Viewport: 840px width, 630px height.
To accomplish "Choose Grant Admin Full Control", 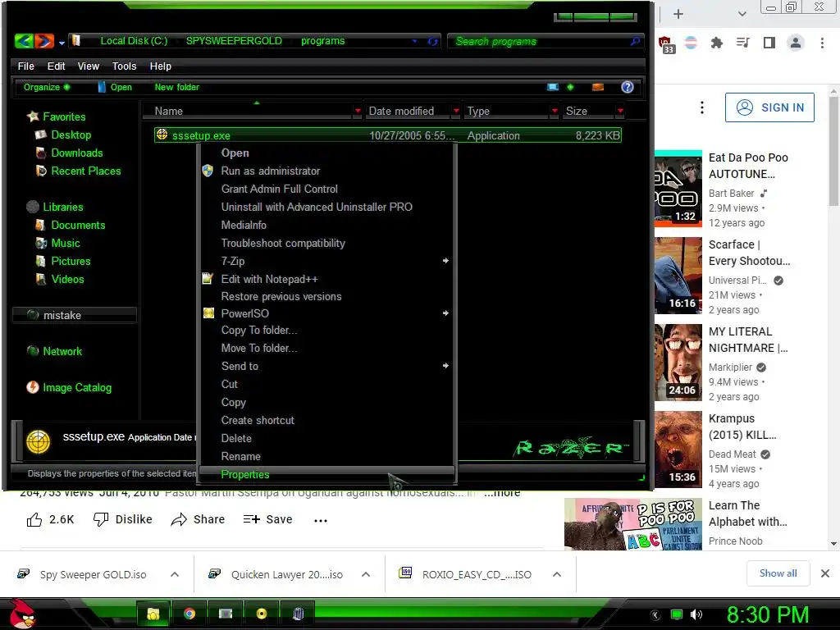I will (326, 189).
